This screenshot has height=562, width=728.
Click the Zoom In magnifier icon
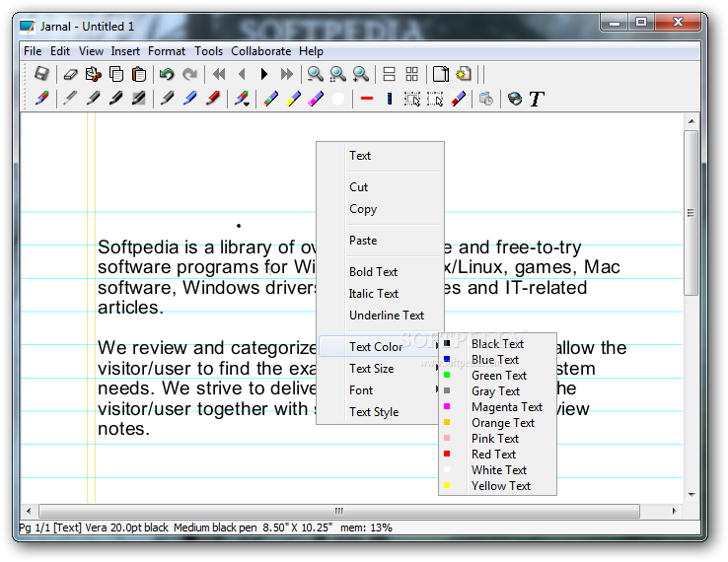(361, 74)
